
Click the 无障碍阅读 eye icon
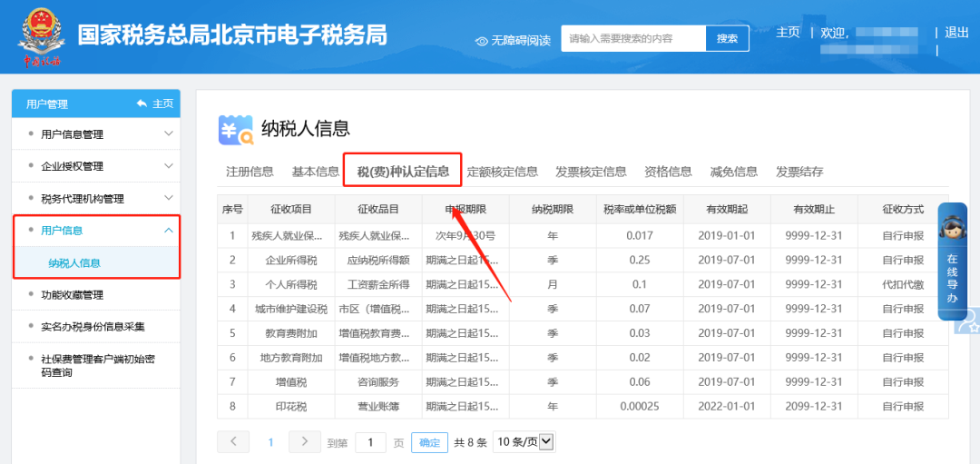tap(481, 41)
